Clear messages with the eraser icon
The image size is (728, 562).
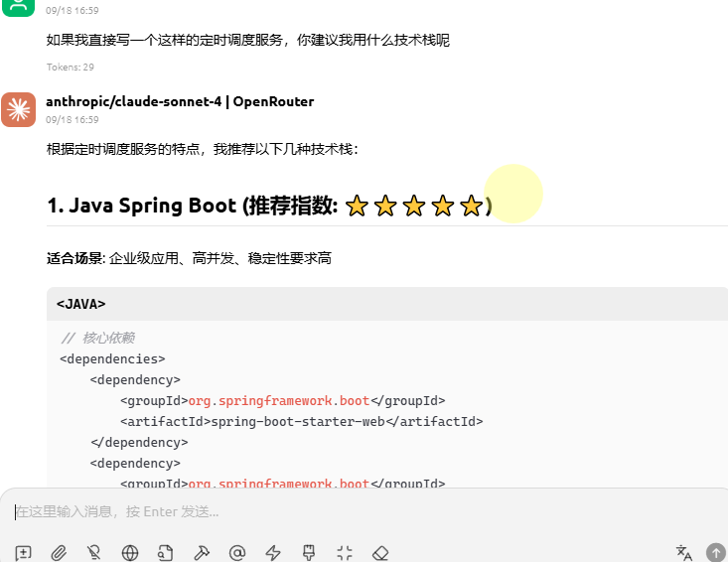click(380, 553)
